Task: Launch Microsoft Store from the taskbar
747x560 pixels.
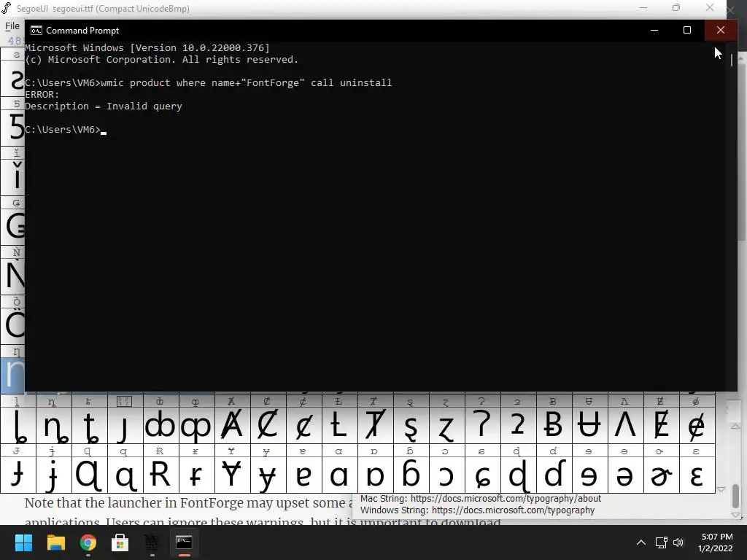Action: pos(120,542)
